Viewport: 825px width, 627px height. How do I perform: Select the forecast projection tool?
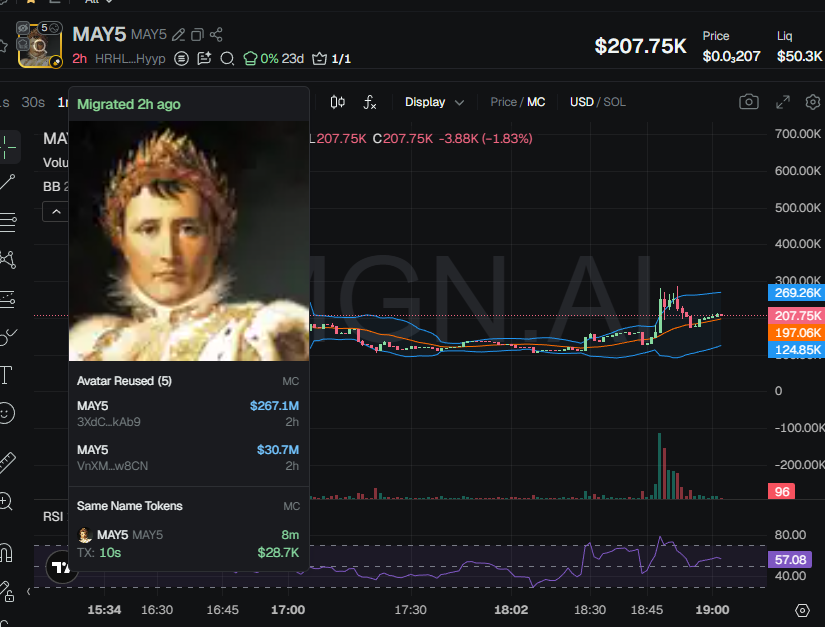(x=7, y=299)
